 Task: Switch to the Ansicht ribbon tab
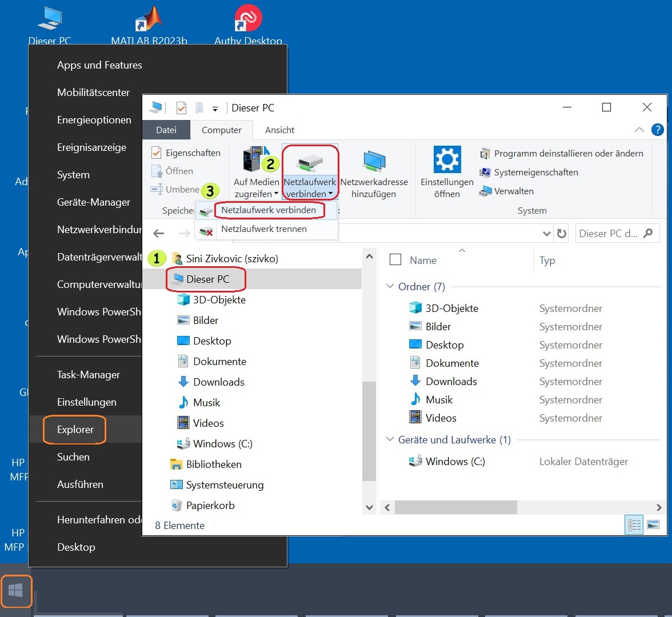coord(279,130)
